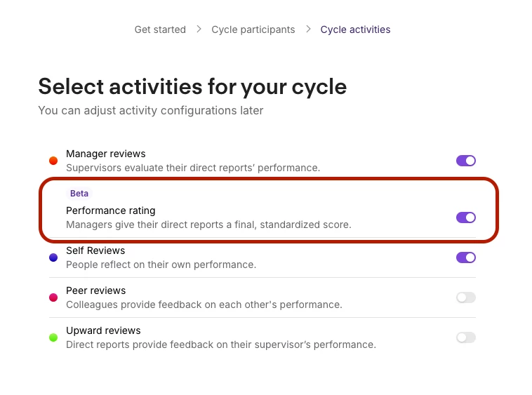Open the Cycle participants breadcrumb step
This screenshot has width=532, height=395.
[x=253, y=29]
